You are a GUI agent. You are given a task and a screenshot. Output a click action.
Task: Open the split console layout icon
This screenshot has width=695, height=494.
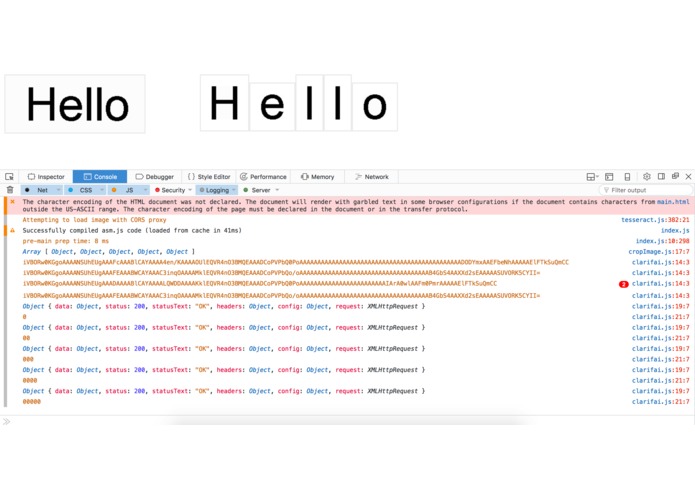pos(592,176)
